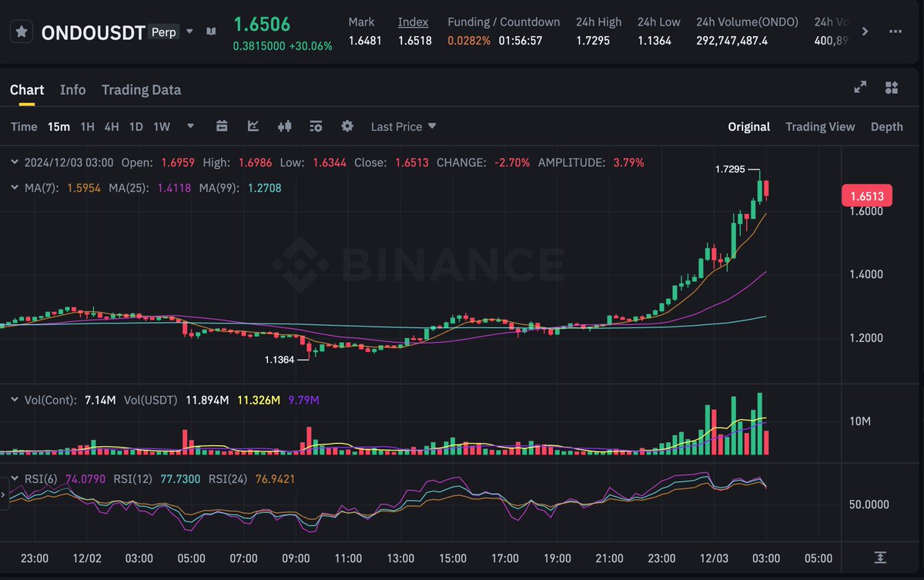Click the MA(25) value 1.4118
924x580 pixels.
tap(174, 187)
